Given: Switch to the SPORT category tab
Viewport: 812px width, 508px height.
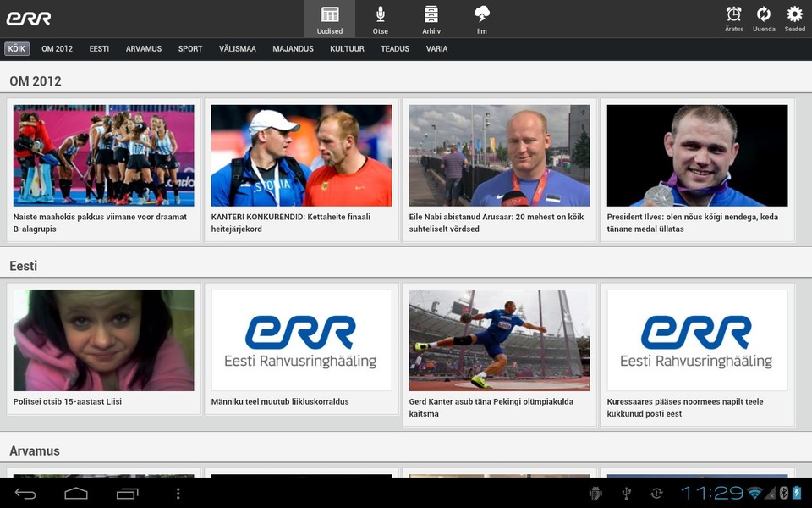Looking at the screenshot, I should point(190,49).
